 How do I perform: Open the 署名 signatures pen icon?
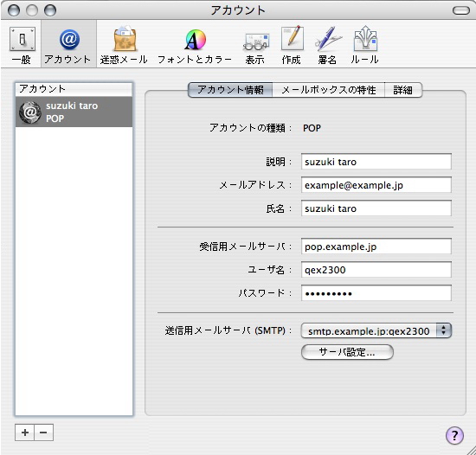click(327, 46)
